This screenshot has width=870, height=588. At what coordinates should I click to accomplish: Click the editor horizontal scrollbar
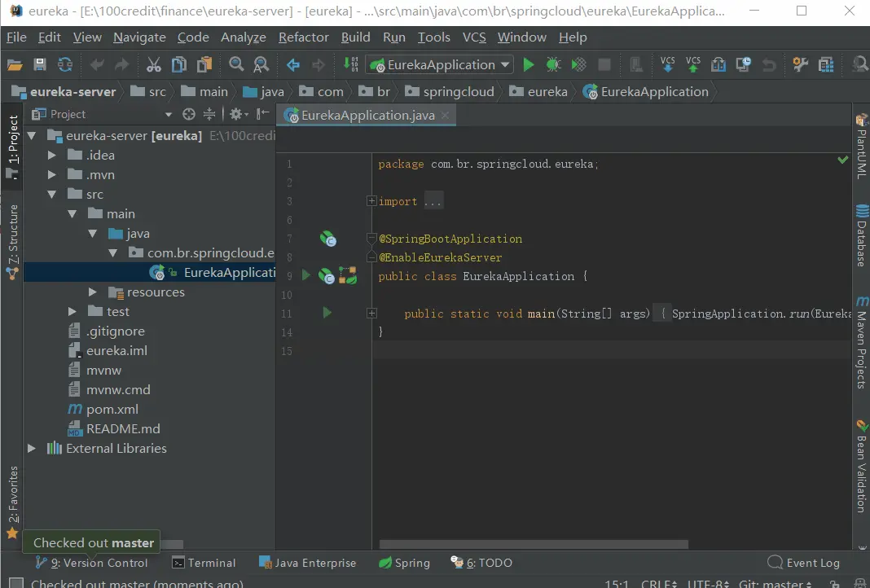click(x=534, y=544)
